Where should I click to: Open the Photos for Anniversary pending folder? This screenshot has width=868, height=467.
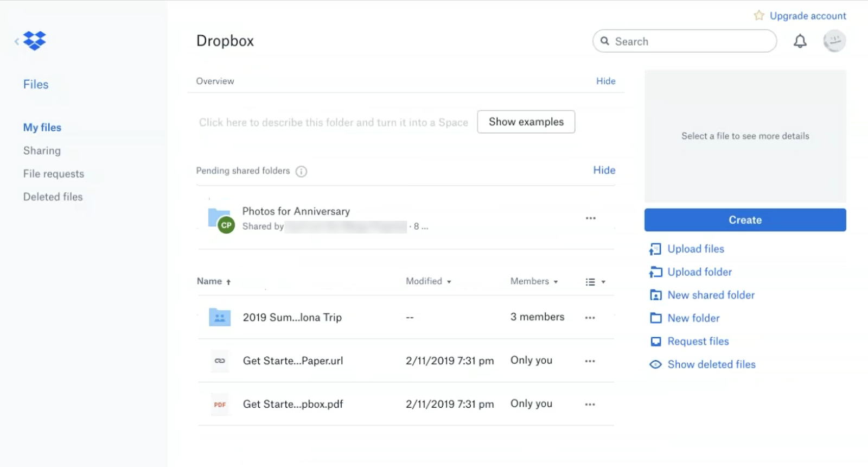pyautogui.click(x=296, y=211)
